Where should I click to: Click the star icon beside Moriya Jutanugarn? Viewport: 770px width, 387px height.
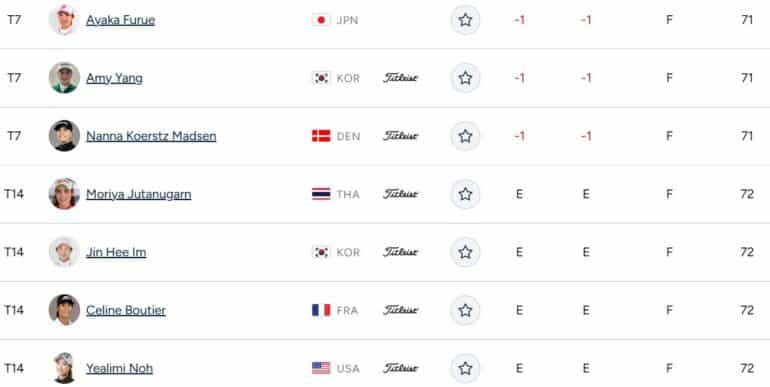click(465, 194)
